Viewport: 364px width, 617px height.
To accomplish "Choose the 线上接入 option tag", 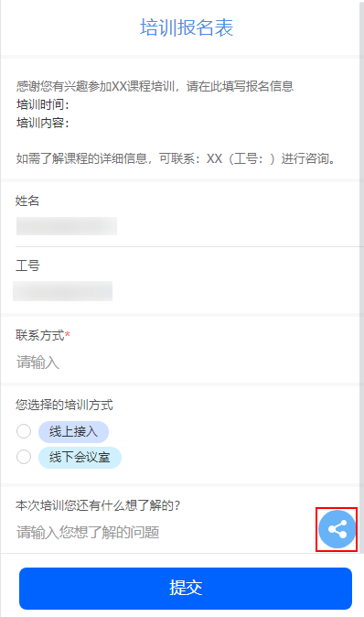I will 73,432.
